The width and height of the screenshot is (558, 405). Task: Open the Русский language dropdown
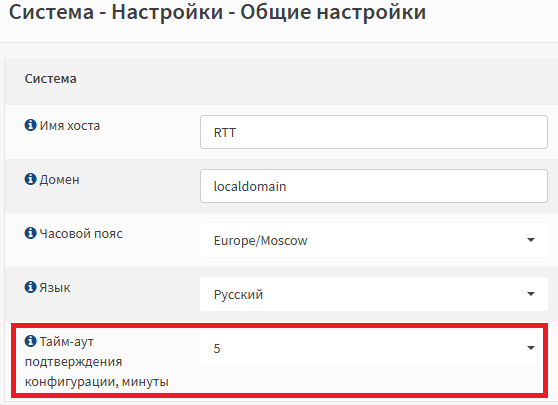[x=374, y=294]
